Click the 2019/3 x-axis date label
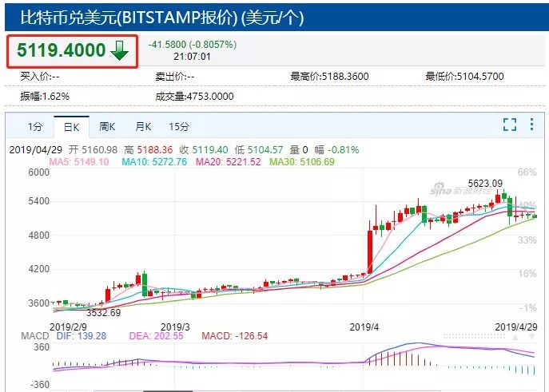 pyautogui.click(x=175, y=327)
